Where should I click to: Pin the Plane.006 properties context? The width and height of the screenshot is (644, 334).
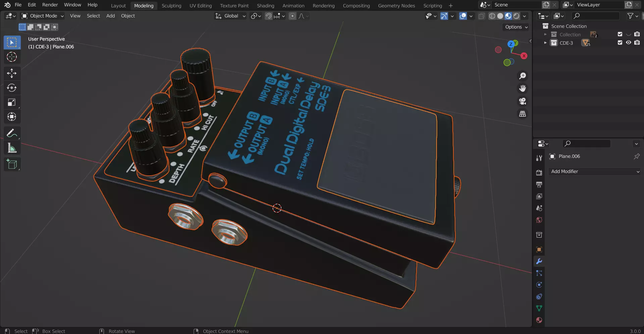click(x=636, y=156)
